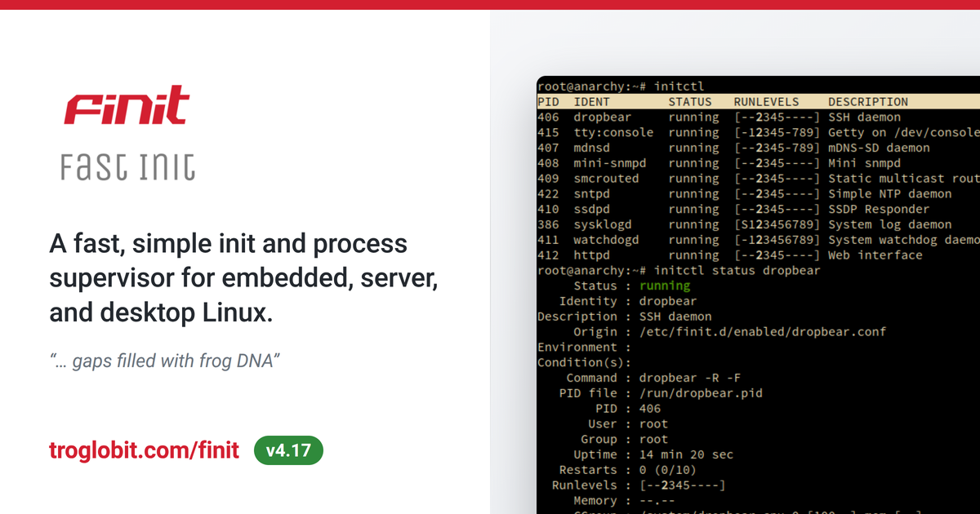
Task: Click the 'mdnsd' table row entry
Action: pos(592,148)
